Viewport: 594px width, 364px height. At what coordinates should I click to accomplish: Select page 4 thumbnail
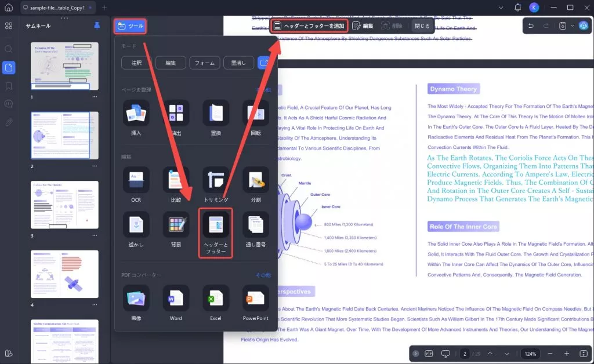click(64, 274)
